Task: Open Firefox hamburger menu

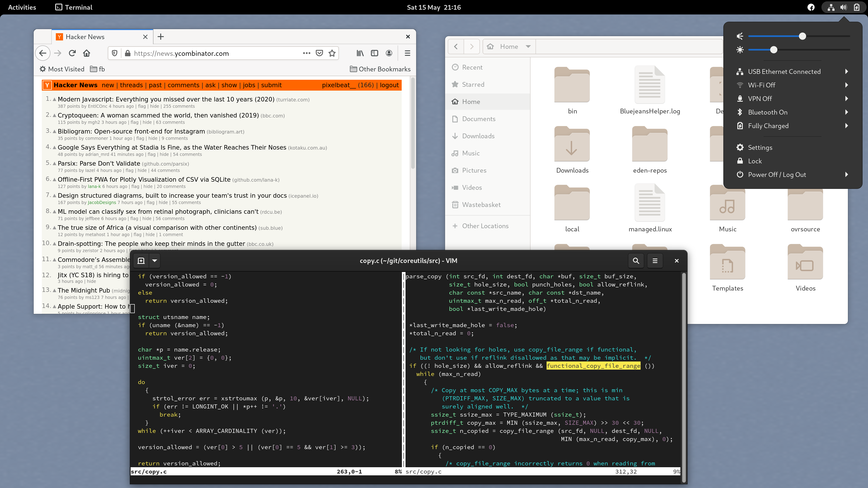Action: 407,53
